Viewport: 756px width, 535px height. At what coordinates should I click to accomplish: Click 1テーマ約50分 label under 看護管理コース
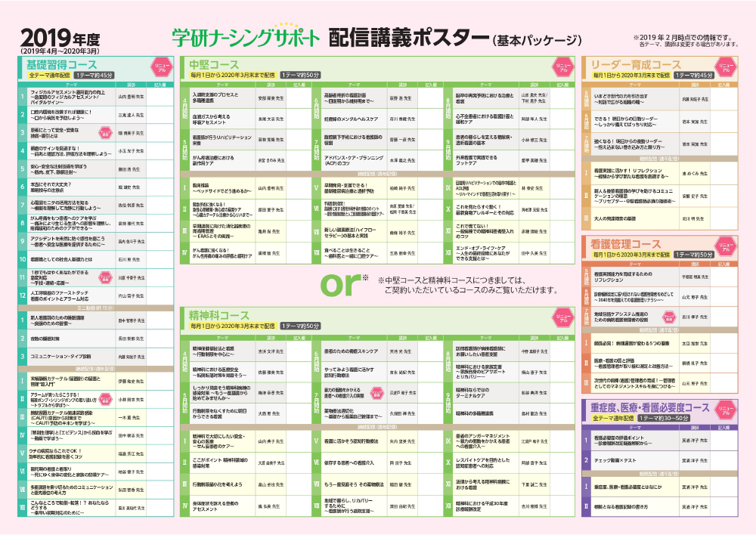point(694,255)
